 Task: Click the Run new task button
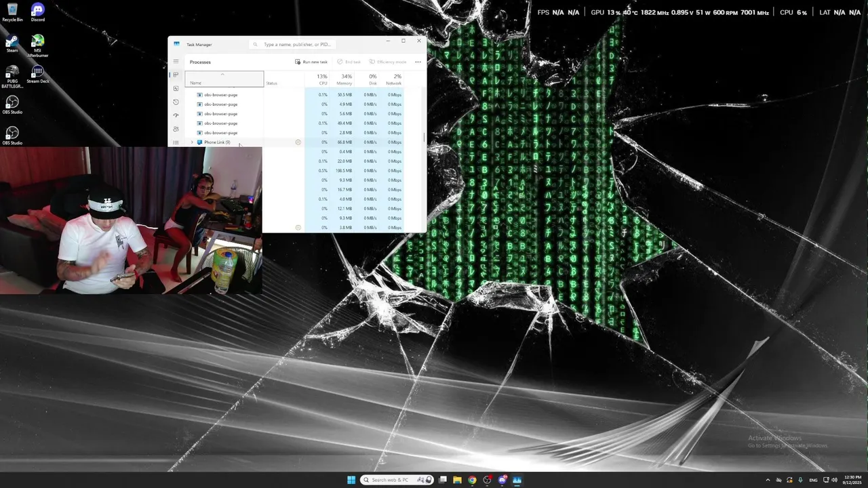pos(311,62)
